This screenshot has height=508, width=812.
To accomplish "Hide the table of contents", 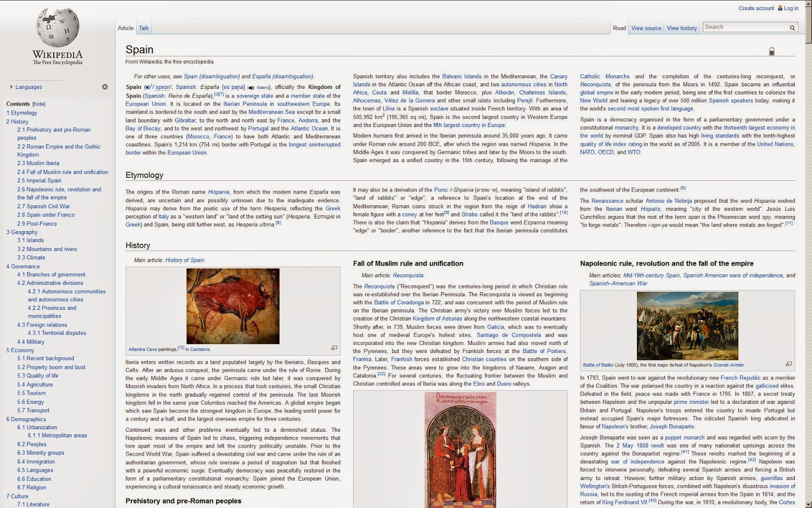I will tap(39, 104).
